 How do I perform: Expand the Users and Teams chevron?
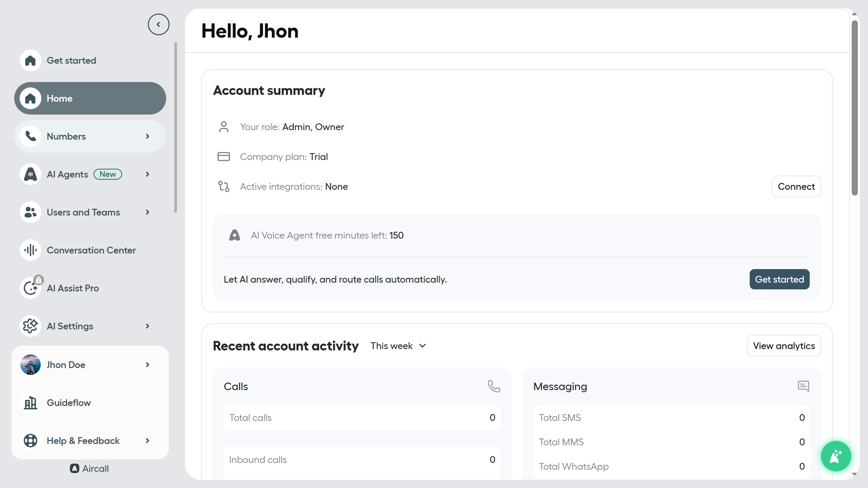[x=147, y=212]
